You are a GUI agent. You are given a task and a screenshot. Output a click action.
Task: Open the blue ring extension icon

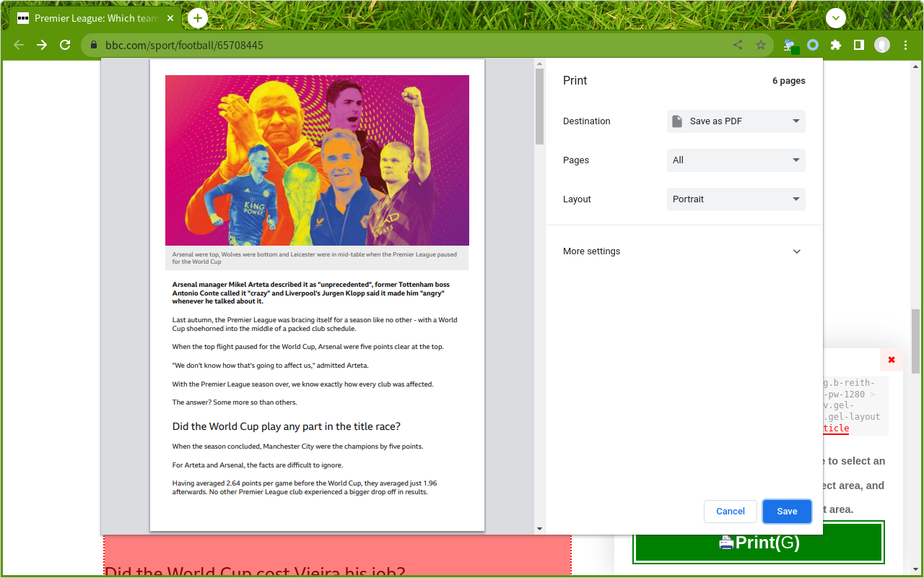[813, 45]
